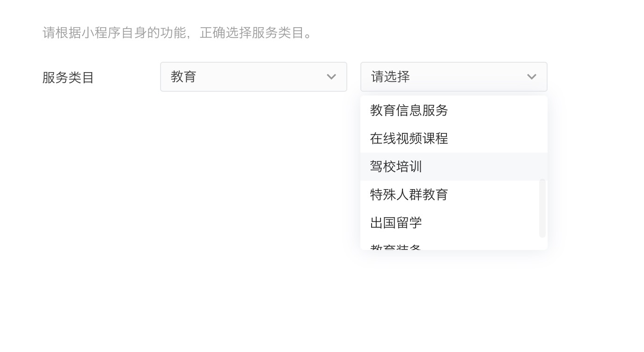Viewport: 644px width, 352px height.
Task: Click the 服务类目 field label
Action: pos(68,78)
